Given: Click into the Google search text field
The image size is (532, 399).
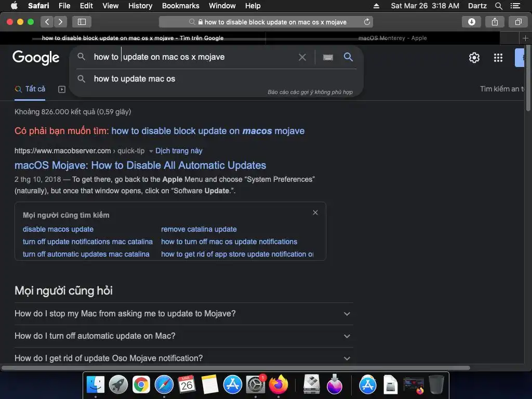Looking at the screenshot, I should click(x=193, y=57).
